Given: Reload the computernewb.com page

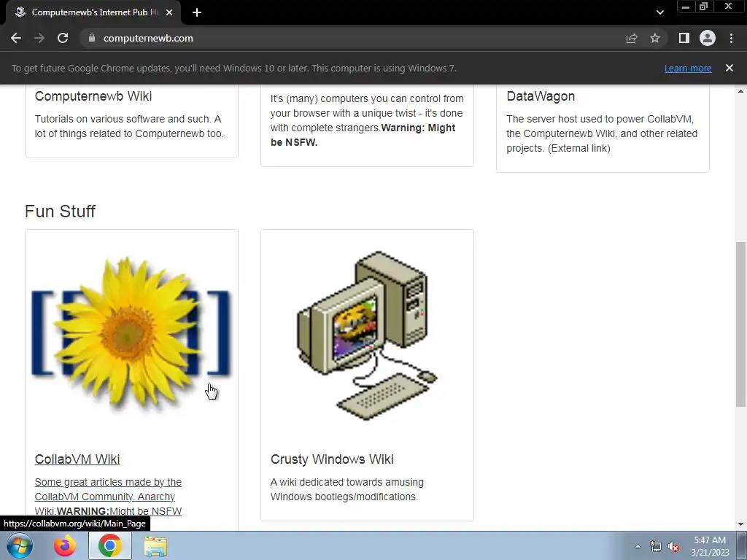Looking at the screenshot, I should 63,38.
